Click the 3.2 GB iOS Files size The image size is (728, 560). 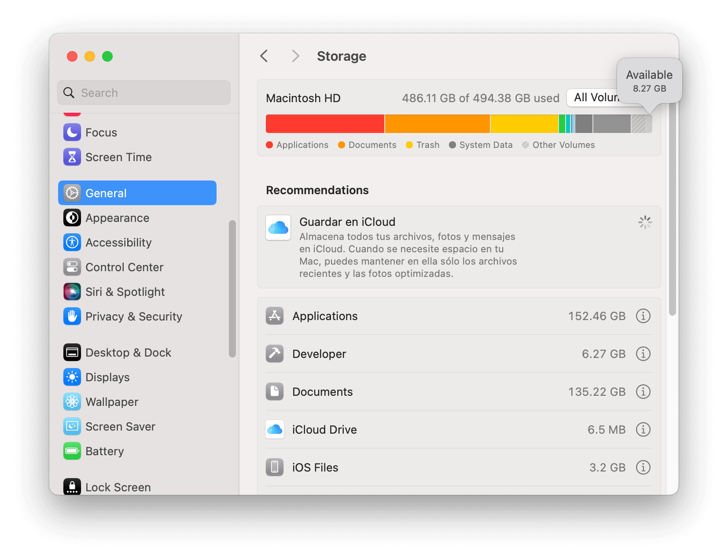click(607, 468)
